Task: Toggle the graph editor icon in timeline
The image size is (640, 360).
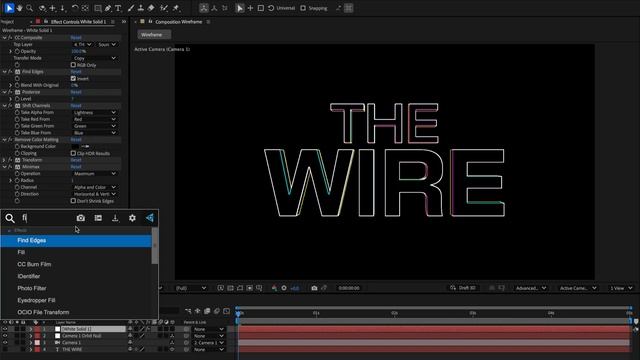Action: coord(227,311)
